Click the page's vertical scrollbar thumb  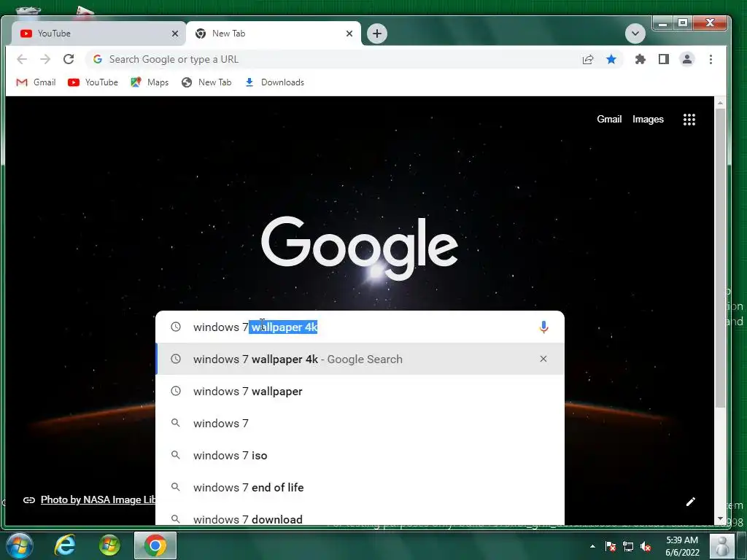[x=720, y=257]
